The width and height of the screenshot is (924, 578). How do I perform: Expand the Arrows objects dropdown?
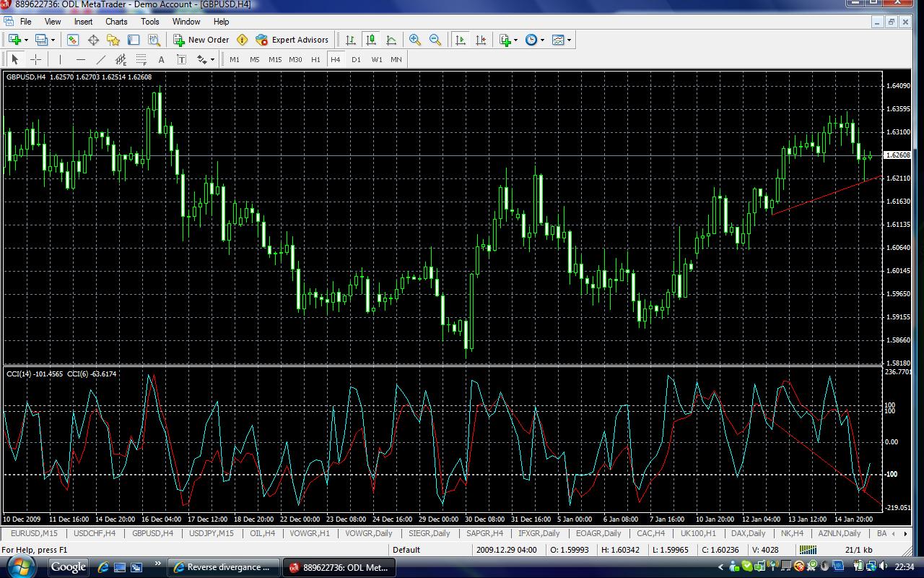212,59
